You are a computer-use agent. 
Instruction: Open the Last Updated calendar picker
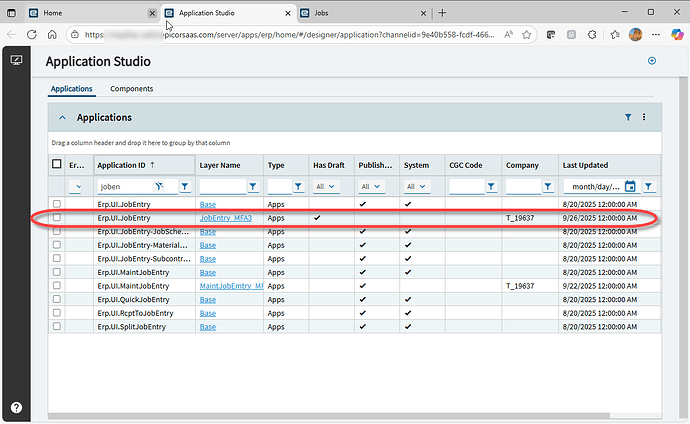point(630,186)
